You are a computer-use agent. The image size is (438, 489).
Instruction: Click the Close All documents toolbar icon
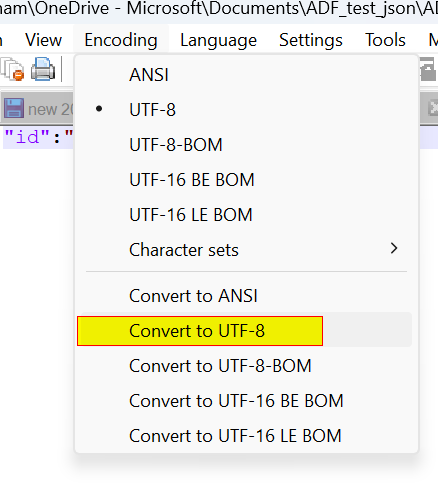coord(13,69)
